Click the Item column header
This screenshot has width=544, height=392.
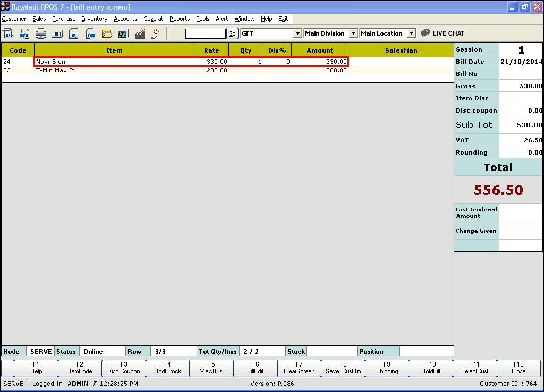[114, 50]
